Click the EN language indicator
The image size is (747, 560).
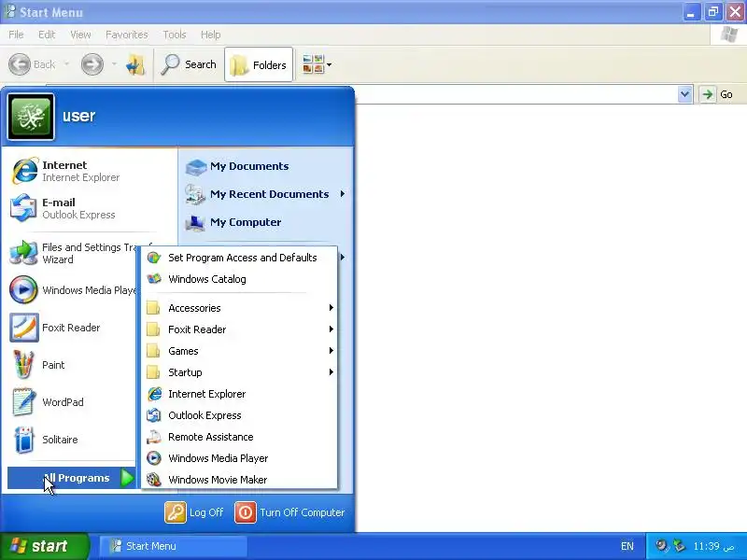(x=627, y=546)
